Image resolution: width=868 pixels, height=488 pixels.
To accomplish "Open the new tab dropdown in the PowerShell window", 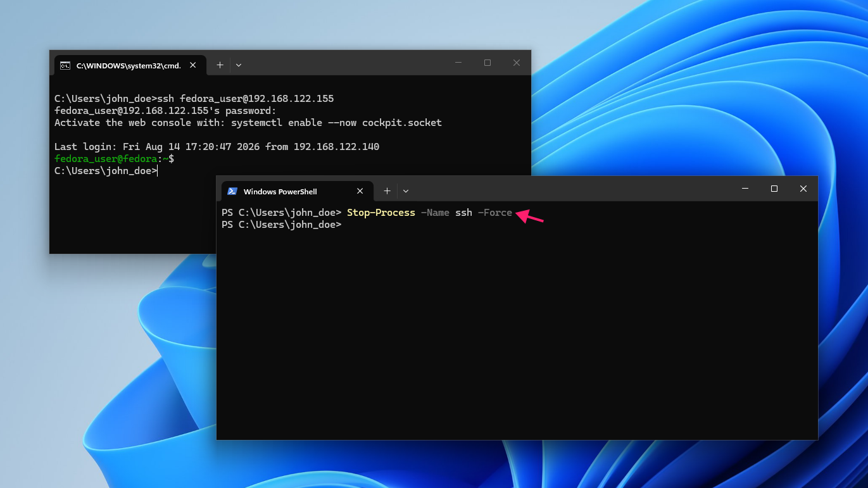I will [x=406, y=191].
